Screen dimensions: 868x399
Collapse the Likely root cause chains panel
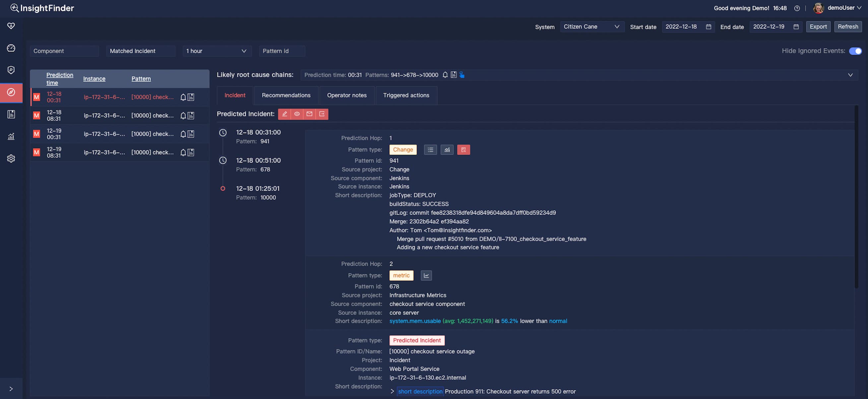pos(850,75)
